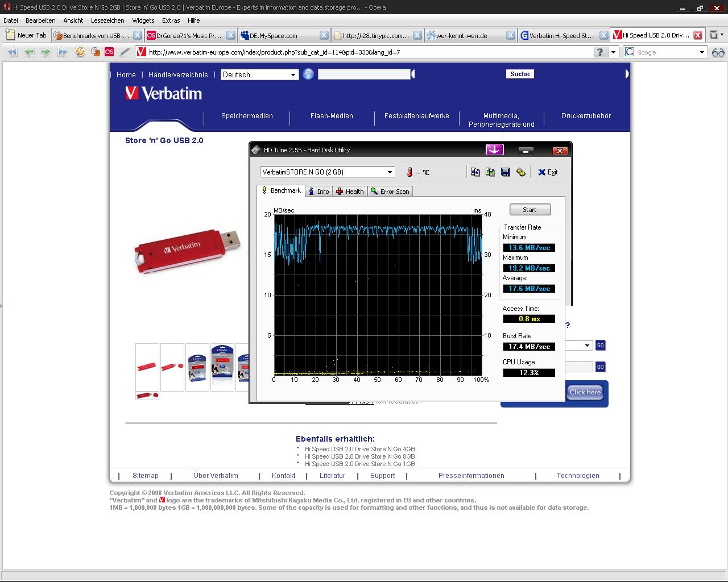Click the Last.fm bookmark icon in address bar
Viewport: 728px width, 582px height.
109,52
